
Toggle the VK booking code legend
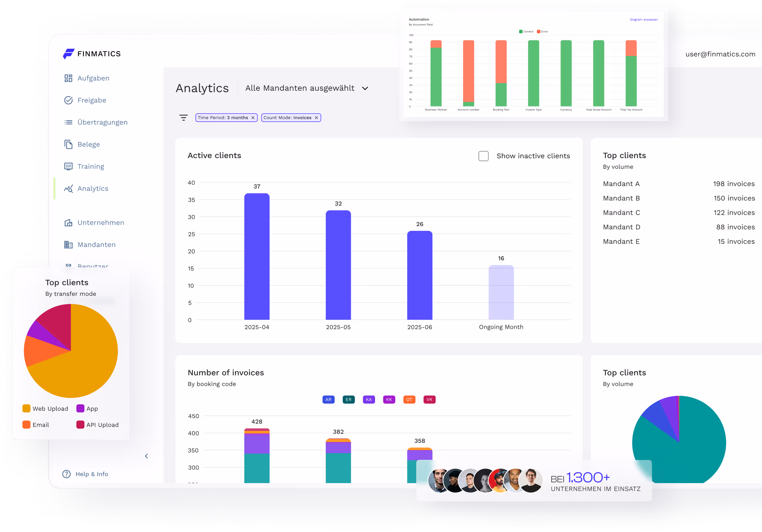click(430, 400)
